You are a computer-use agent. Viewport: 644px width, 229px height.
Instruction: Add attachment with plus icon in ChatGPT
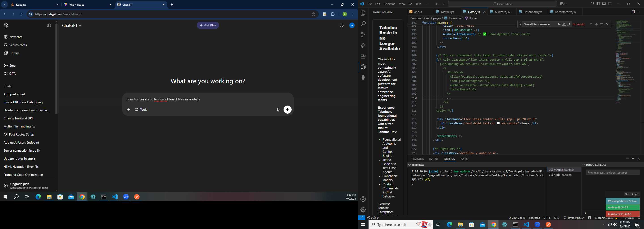(128, 110)
